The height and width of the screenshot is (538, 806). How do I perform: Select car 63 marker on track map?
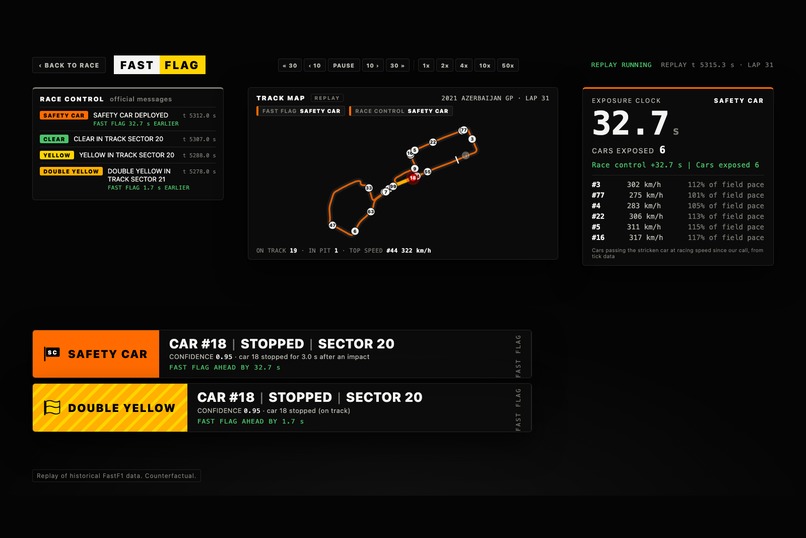click(x=371, y=212)
